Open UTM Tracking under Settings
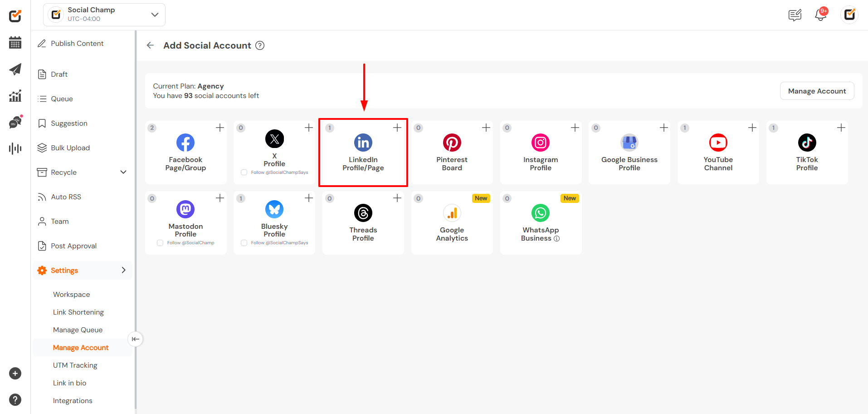This screenshot has height=414, width=868. pyautogui.click(x=75, y=365)
